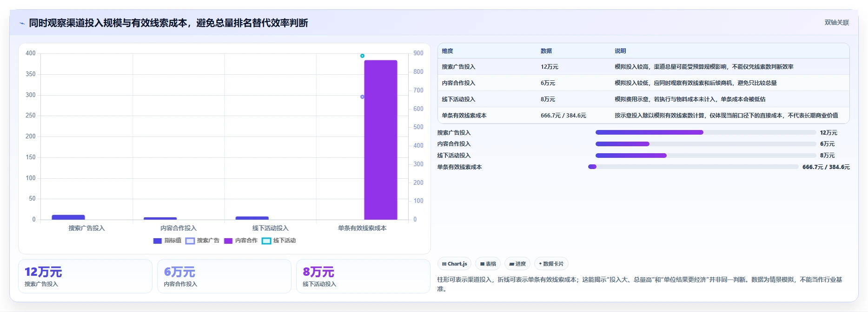The width and height of the screenshot is (868, 312).
Task: Open the 12万元 搜索广告投入 stat card
Action: pos(85,276)
